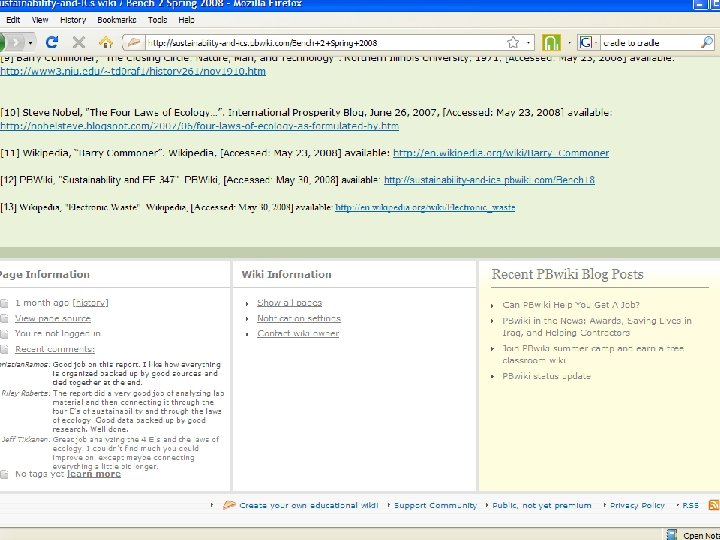
Task: Click Contact wiki owner link
Action: pyautogui.click(x=298, y=333)
